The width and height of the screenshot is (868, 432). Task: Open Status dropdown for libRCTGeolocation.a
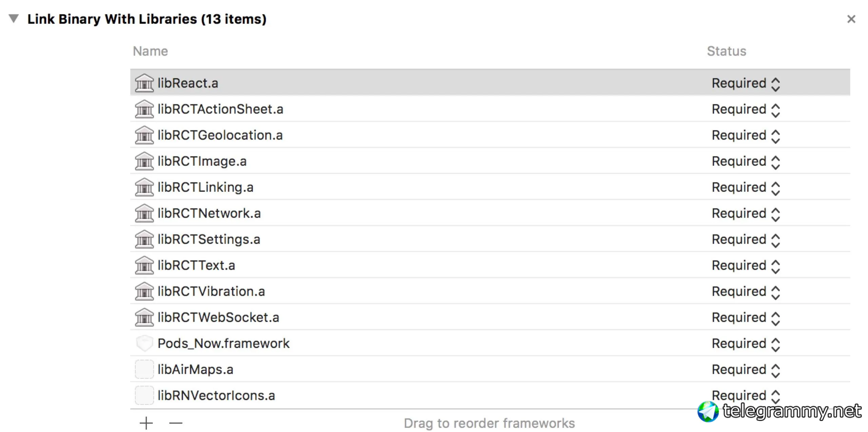[745, 136]
